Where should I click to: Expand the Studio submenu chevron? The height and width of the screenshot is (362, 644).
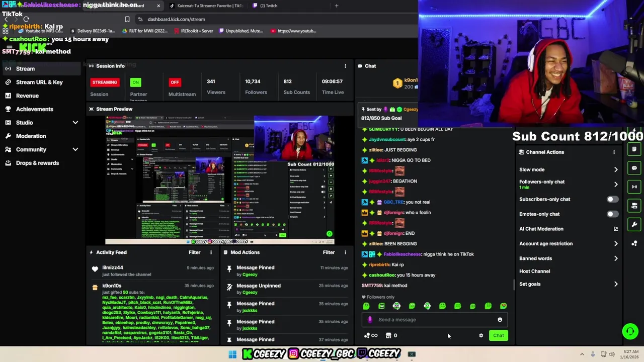tap(75, 123)
